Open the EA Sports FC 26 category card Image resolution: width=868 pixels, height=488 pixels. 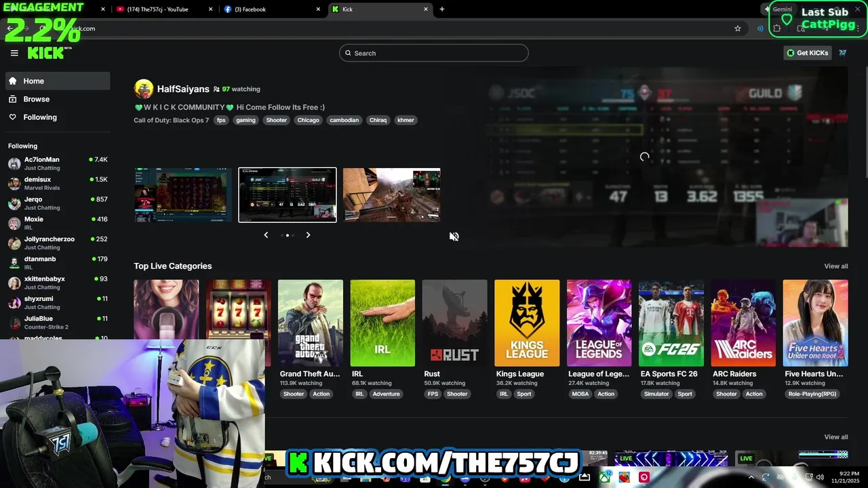point(671,323)
